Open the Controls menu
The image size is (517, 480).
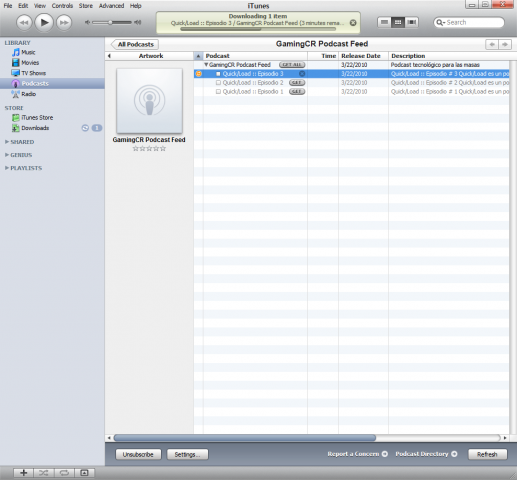62,6
